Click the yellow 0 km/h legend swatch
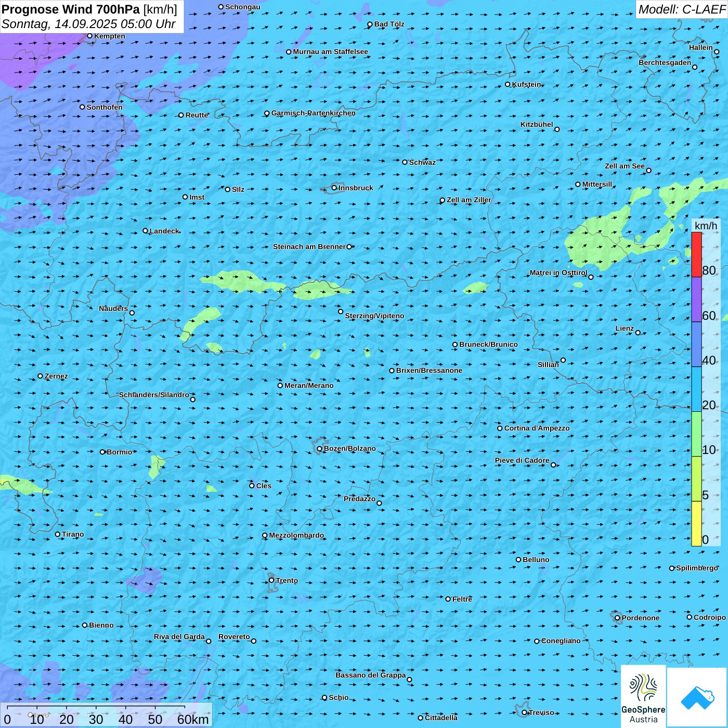This screenshot has width=728, height=728. 696,524
